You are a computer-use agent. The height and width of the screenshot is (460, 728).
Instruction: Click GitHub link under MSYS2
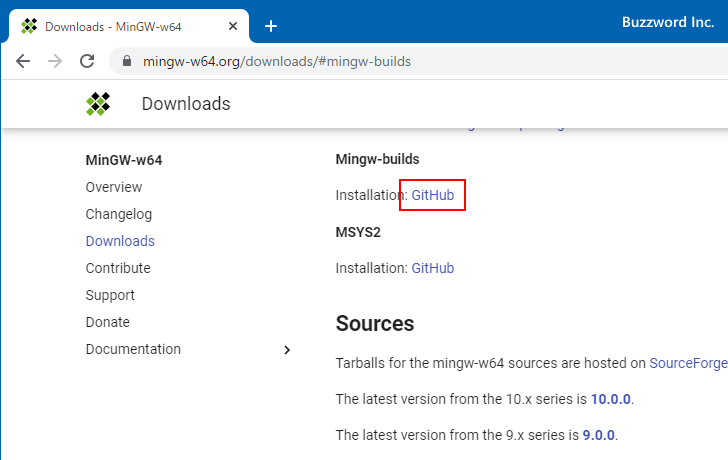(x=432, y=268)
